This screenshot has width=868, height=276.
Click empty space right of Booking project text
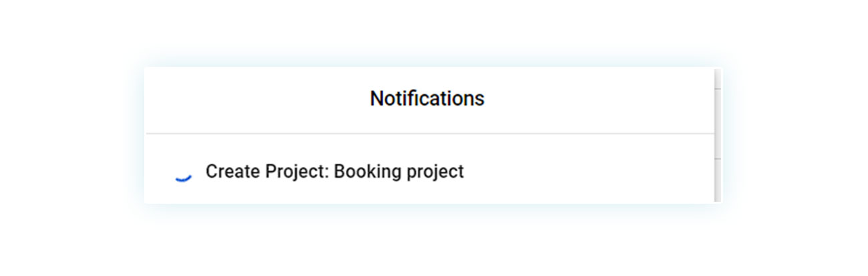tap(588, 172)
